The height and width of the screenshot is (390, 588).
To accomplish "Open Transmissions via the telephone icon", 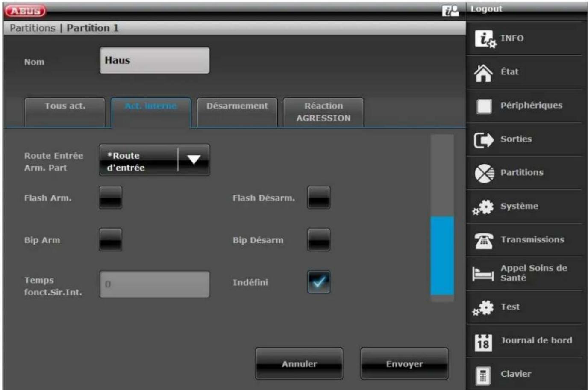I will pyautogui.click(x=484, y=240).
